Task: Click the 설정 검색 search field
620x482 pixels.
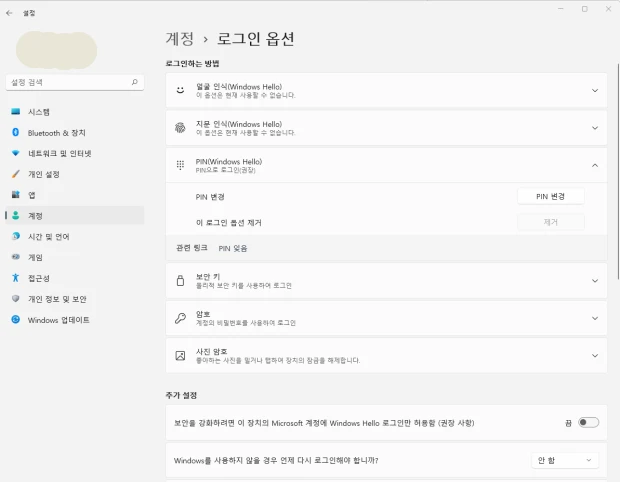Action: 75,82
